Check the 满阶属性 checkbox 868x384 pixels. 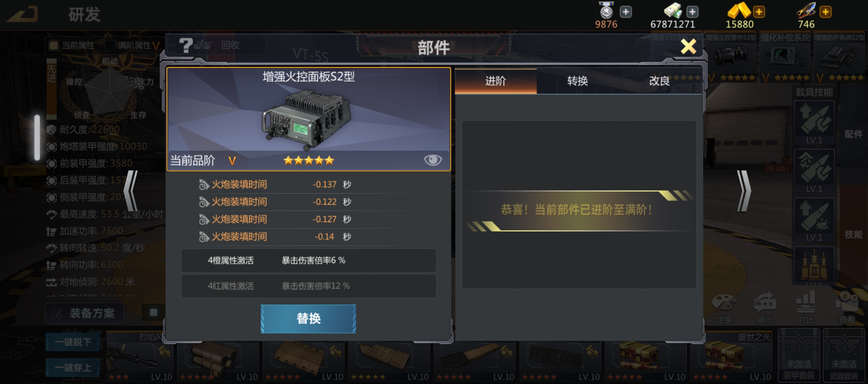[x=110, y=45]
